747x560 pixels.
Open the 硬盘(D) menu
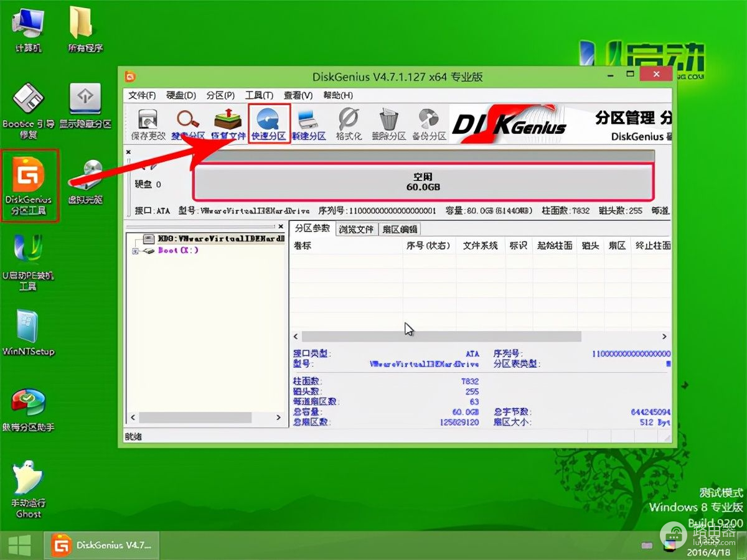181,95
